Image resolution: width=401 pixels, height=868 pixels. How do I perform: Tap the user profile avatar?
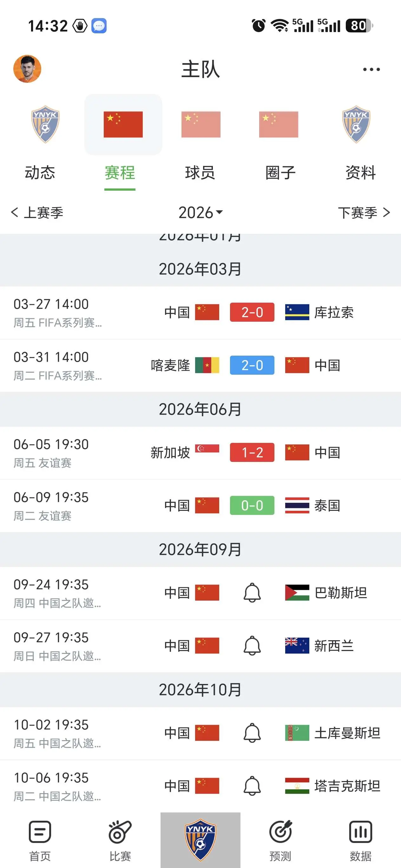tap(27, 69)
